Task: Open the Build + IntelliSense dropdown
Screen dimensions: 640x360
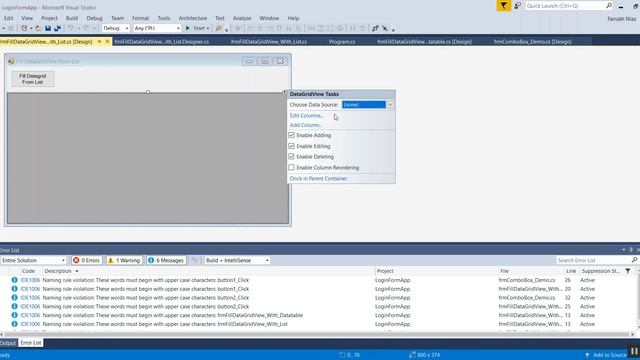Action: (267, 260)
